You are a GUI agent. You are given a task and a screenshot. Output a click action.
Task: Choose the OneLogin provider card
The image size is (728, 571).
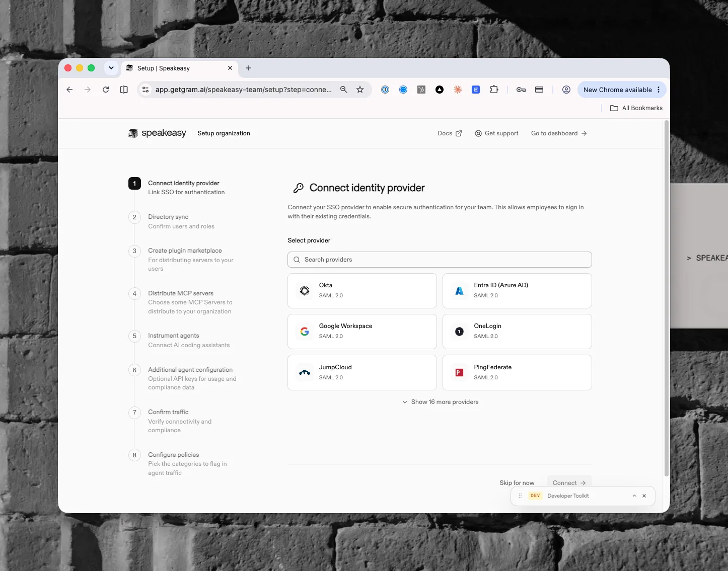pos(517,332)
